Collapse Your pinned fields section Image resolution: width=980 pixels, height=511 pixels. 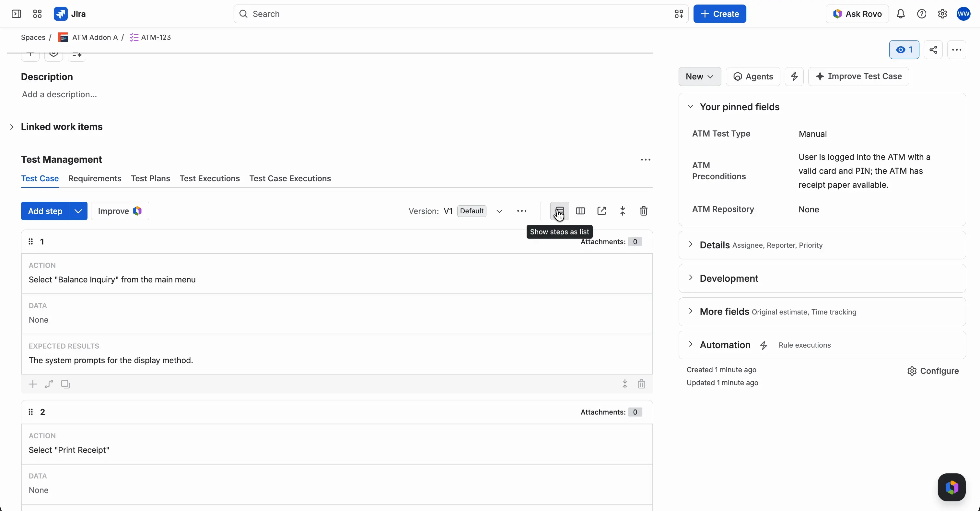pyautogui.click(x=691, y=107)
